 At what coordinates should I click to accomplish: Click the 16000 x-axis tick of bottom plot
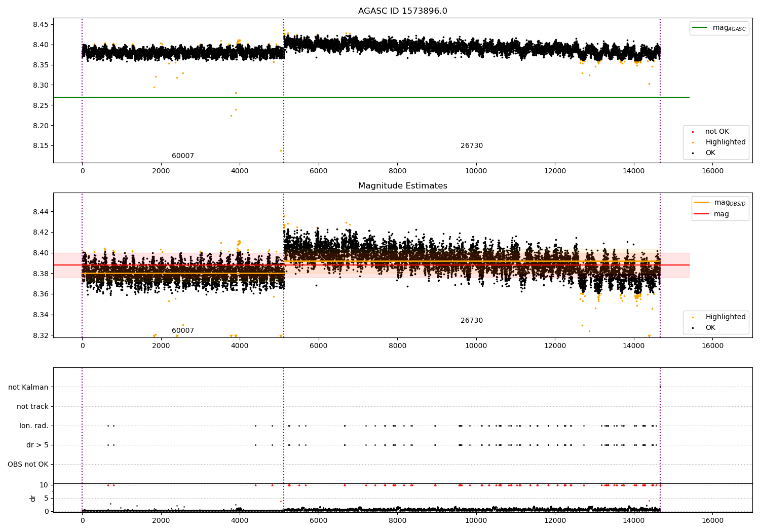point(712,521)
